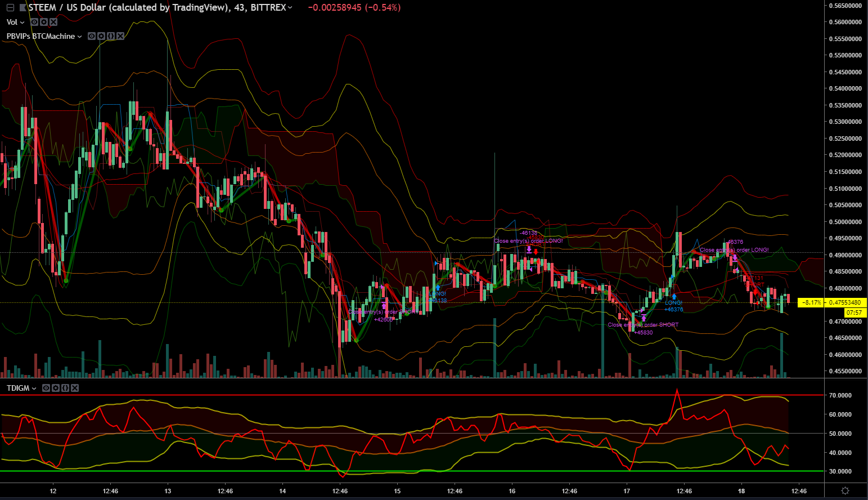Open settings for the Vol indicator

pyautogui.click(x=44, y=22)
